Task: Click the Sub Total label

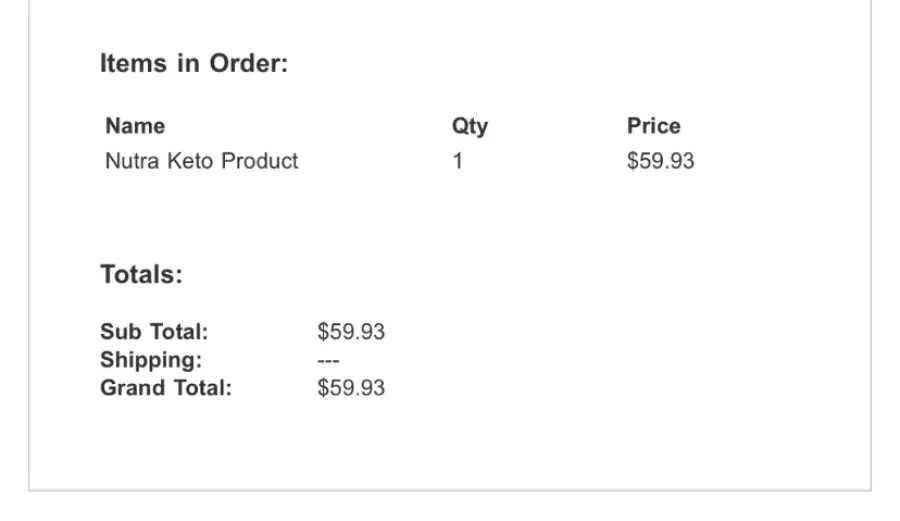Action: 154,332
